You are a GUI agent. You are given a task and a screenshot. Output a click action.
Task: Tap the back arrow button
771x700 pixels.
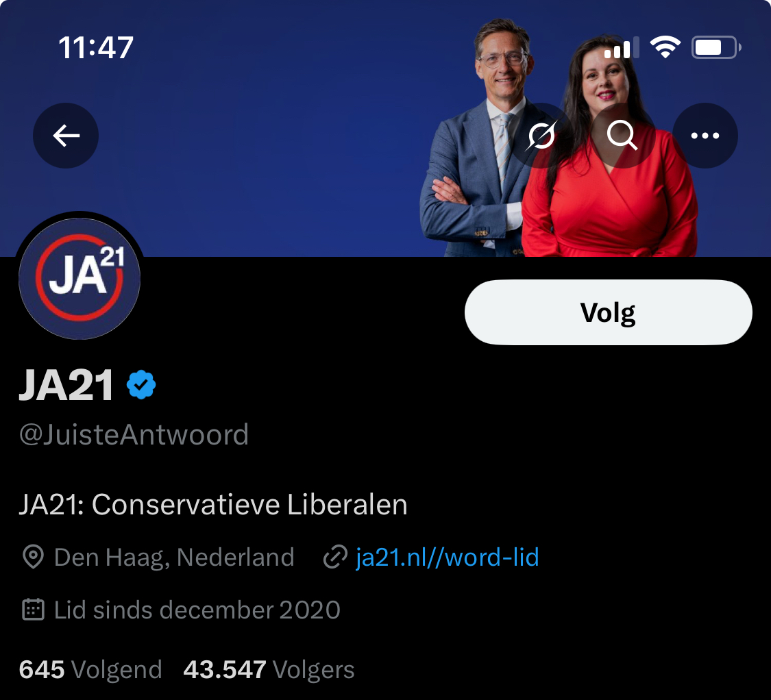pyautogui.click(x=66, y=136)
